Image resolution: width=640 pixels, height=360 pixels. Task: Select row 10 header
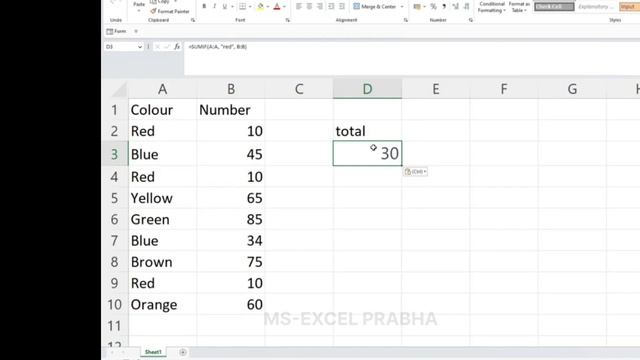point(114,304)
